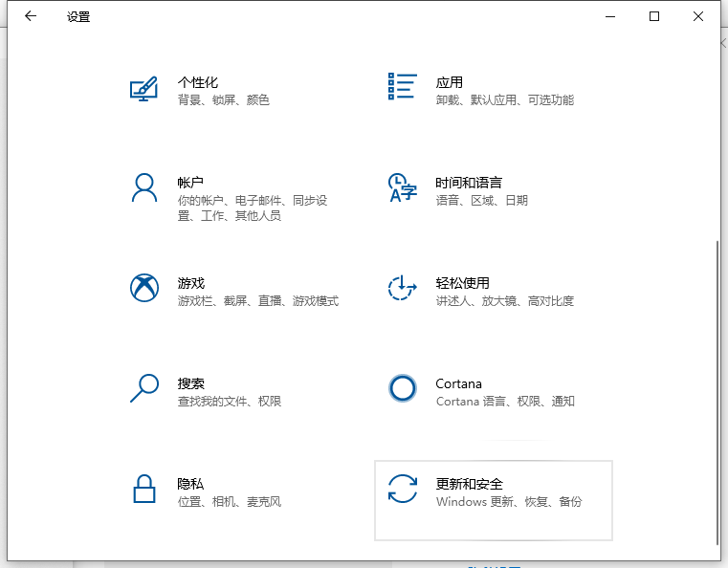Click the 更新和安全 refresh arrows icon

pos(402,489)
